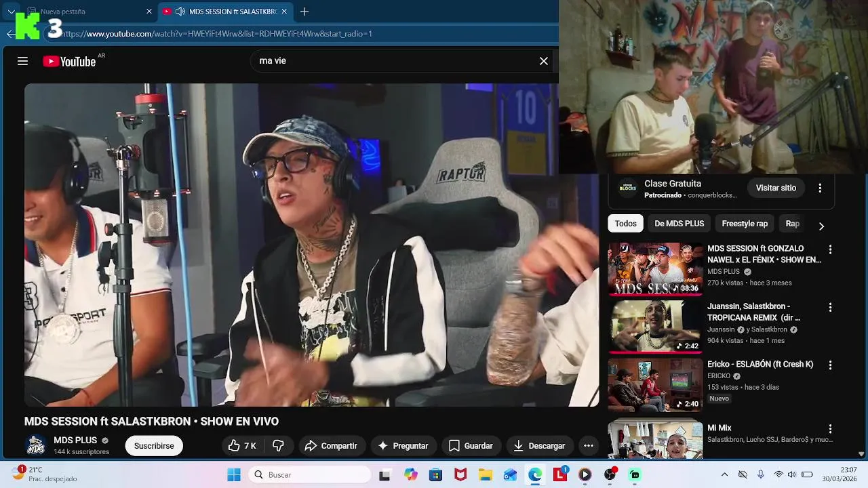Viewport: 868px width, 488px height.
Task: Dislike the MDS SESSION video
Action: [x=278, y=445]
